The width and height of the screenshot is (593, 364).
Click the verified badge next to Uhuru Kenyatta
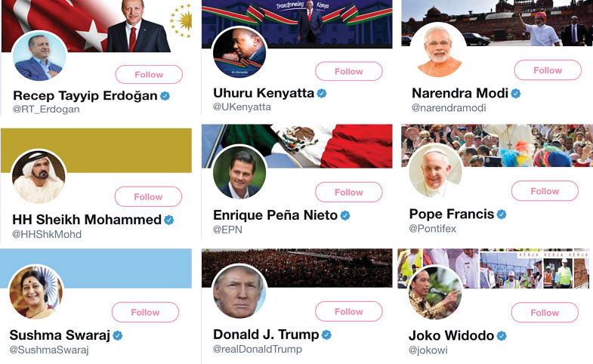321,93
